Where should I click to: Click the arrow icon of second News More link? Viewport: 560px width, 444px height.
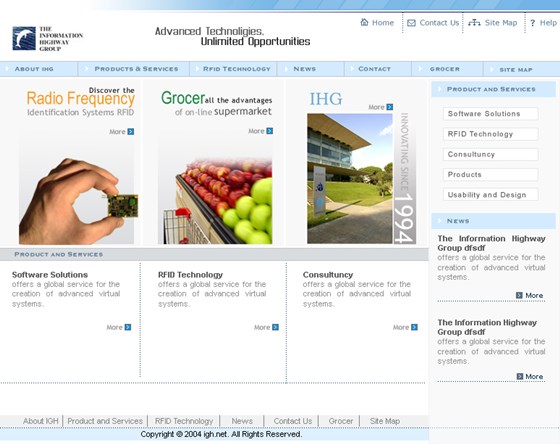point(520,376)
